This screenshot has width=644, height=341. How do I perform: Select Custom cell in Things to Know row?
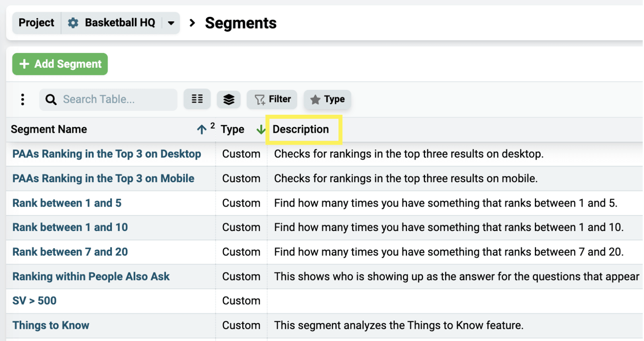pos(241,325)
